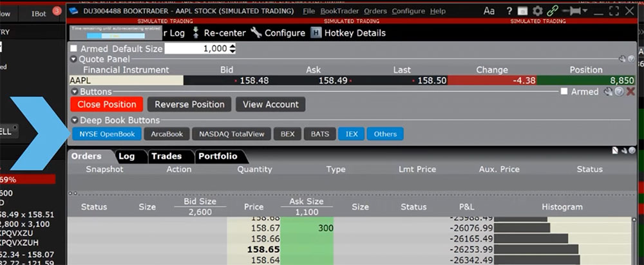Select the AAPL financial instrument cell
This screenshot has width=644, height=265.
[126, 80]
